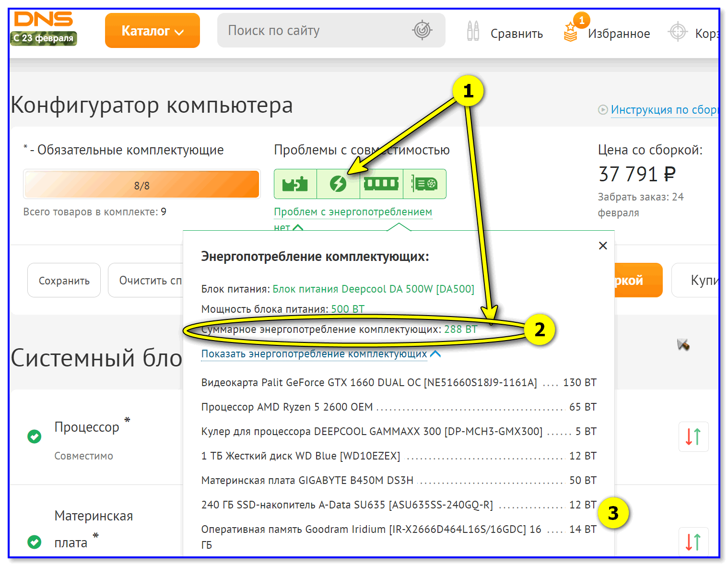The image size is (728, 566).
Task: Click the 500 Вт power supply wattage value
Action: (348, 309)
